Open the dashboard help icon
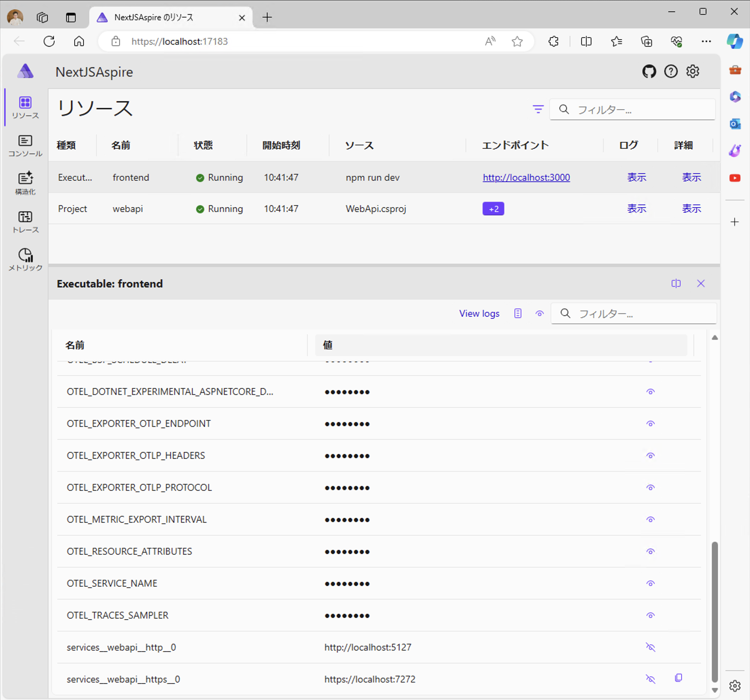 pyautogui.click(x=671, y=71)
